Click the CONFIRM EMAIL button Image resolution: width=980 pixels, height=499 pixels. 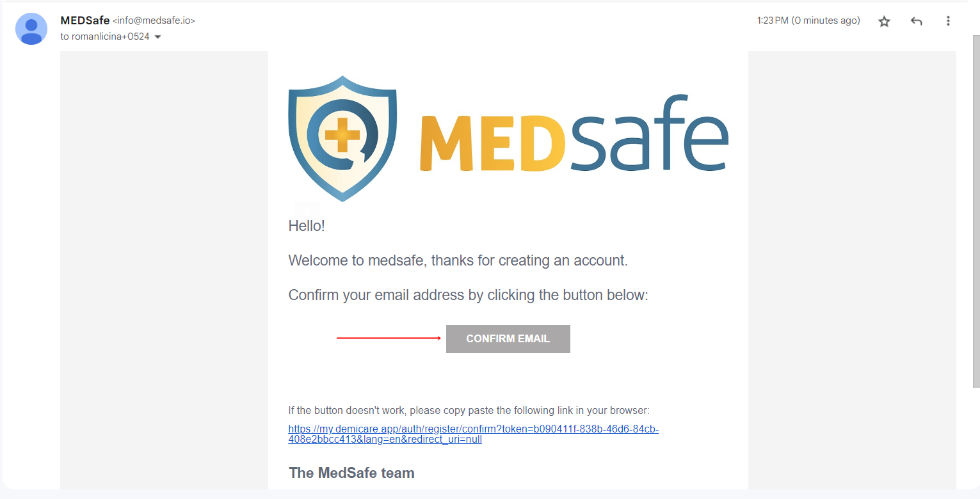(x=508, y=339)
